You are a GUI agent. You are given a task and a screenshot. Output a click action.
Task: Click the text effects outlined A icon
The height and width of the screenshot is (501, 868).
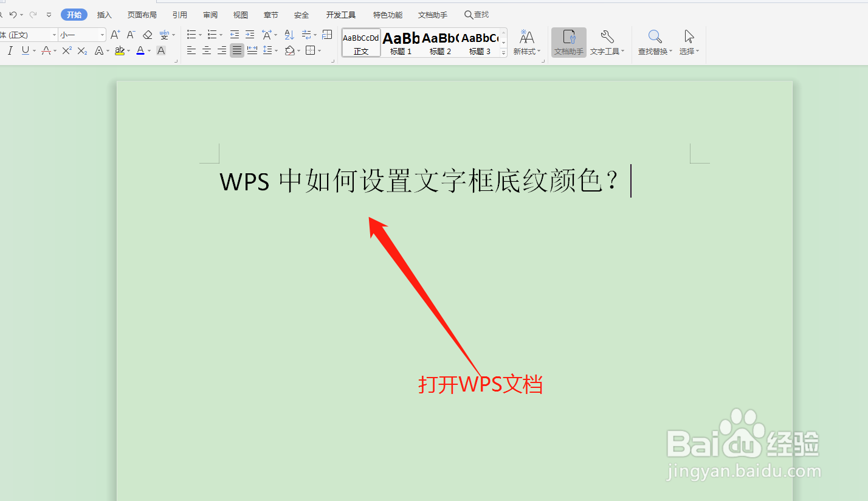coord(99,50)
